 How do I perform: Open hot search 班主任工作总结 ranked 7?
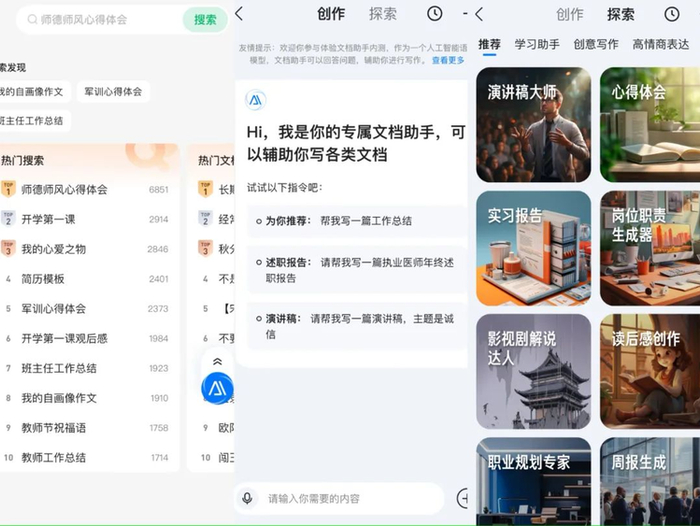click(x=85, y=368)
